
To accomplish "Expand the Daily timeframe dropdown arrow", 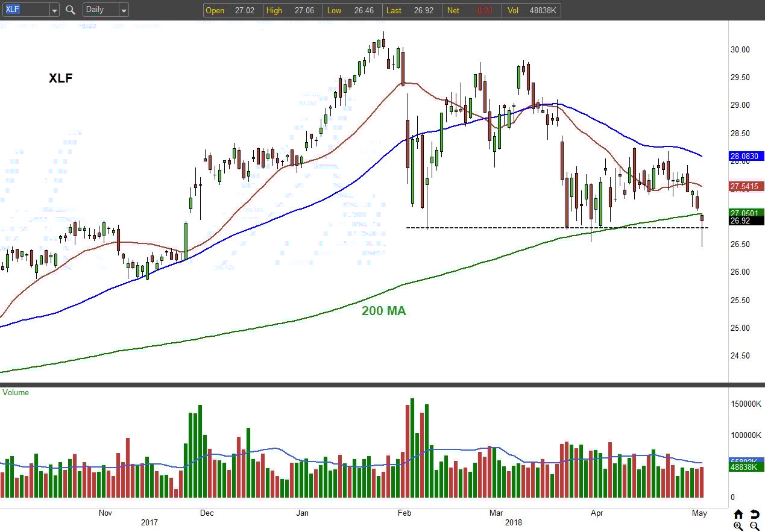I will (124, 10).
